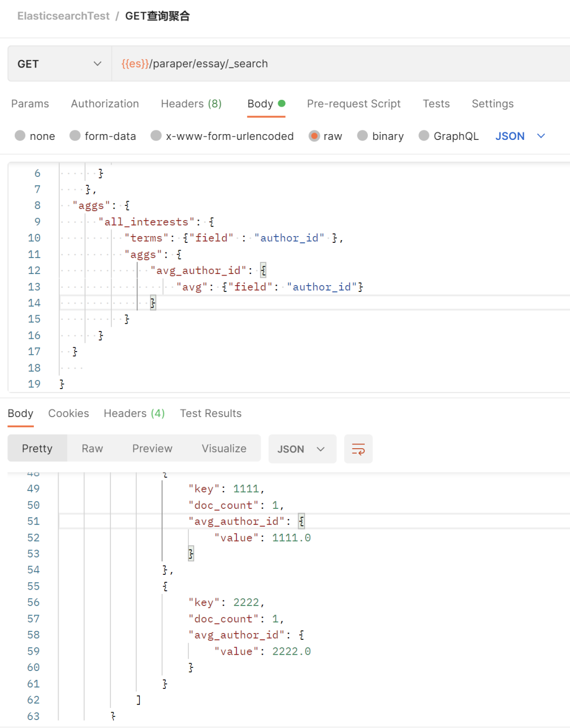
Task: Switch response view to Raw
Action: [x=92, y=449]
